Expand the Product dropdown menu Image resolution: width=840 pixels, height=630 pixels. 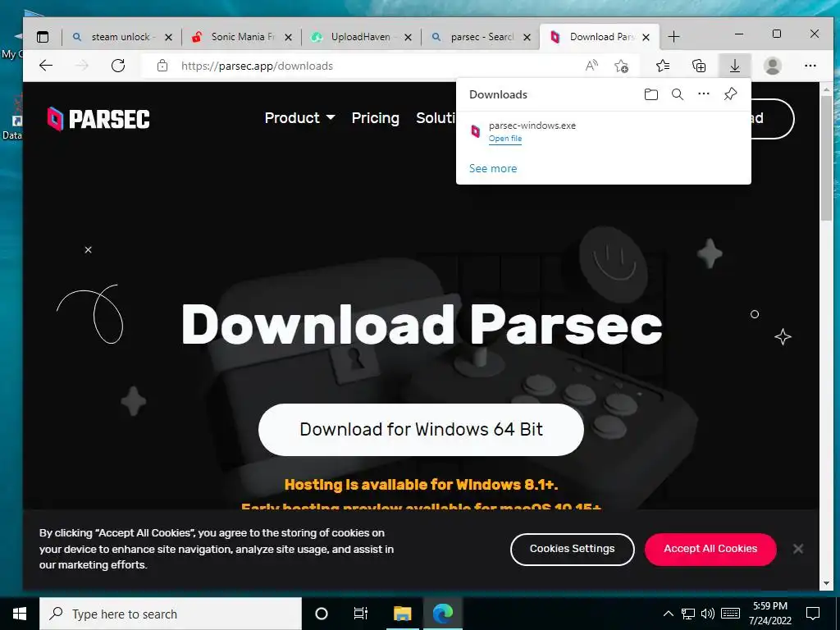tap(299, 118)
